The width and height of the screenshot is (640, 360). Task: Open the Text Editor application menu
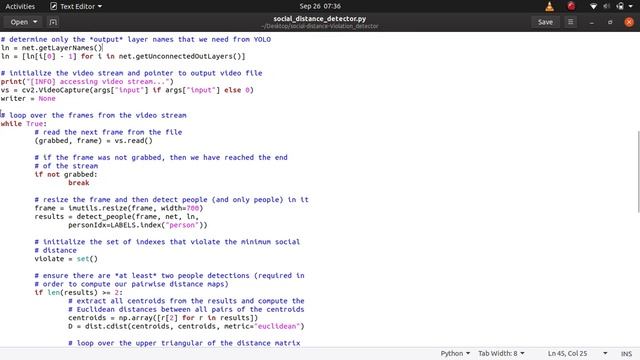click(x=76, y=6)
